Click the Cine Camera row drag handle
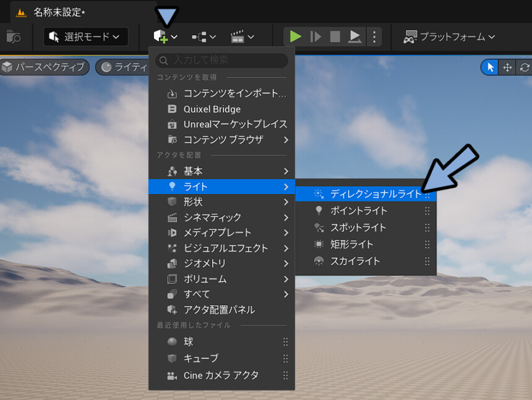 [x=286, y=375]
